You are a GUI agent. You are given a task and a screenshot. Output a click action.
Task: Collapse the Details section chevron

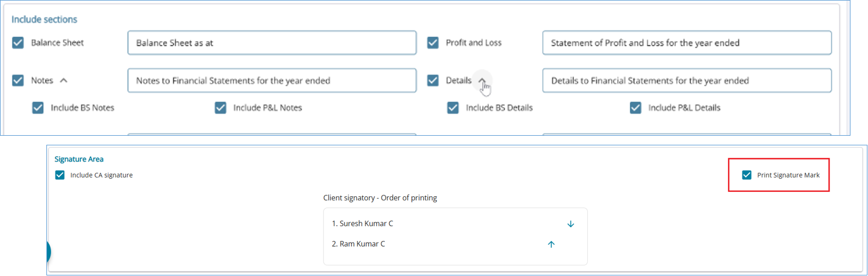coord(482,80)
